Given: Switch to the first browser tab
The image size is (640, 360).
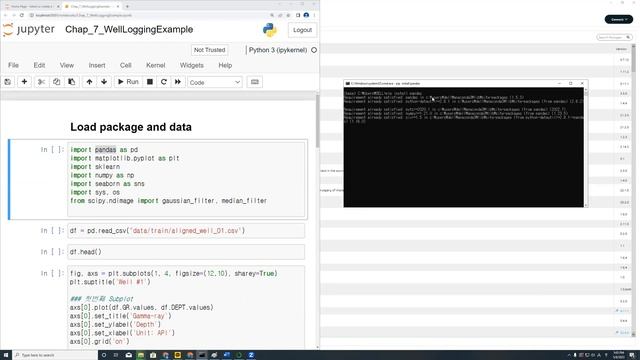Looking at the screenshot, I should tap(32, 7).
